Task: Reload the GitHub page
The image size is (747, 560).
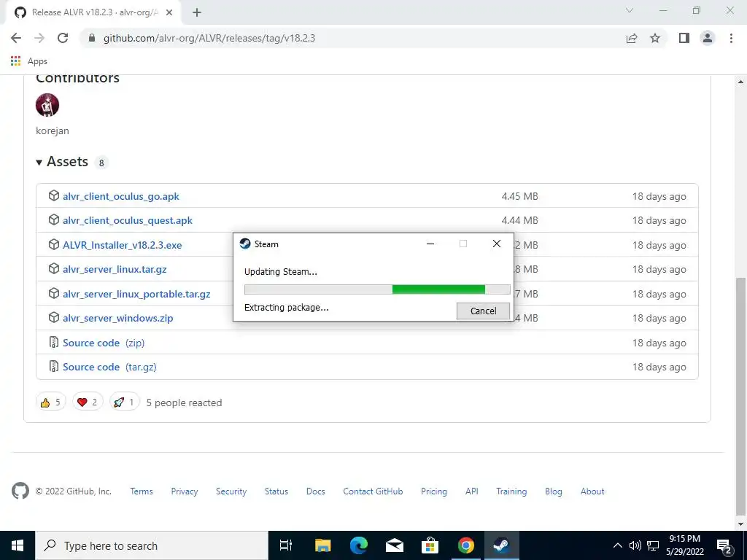Action: click(x=63, y=38)
